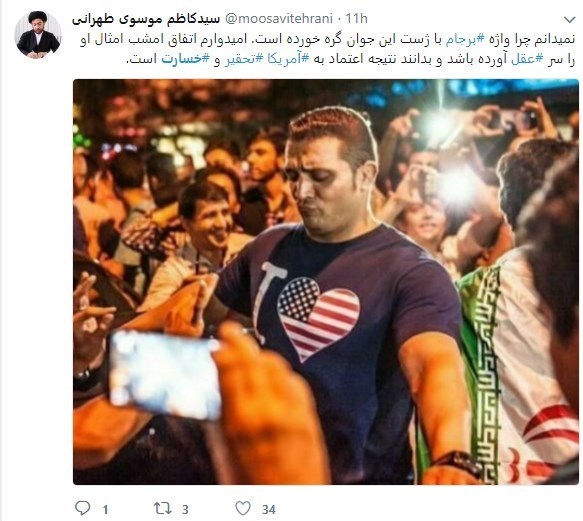583x521 pixels.
Task: Open tweet details by clicking the Persian tweet text
Action: (x=327, y=49)
